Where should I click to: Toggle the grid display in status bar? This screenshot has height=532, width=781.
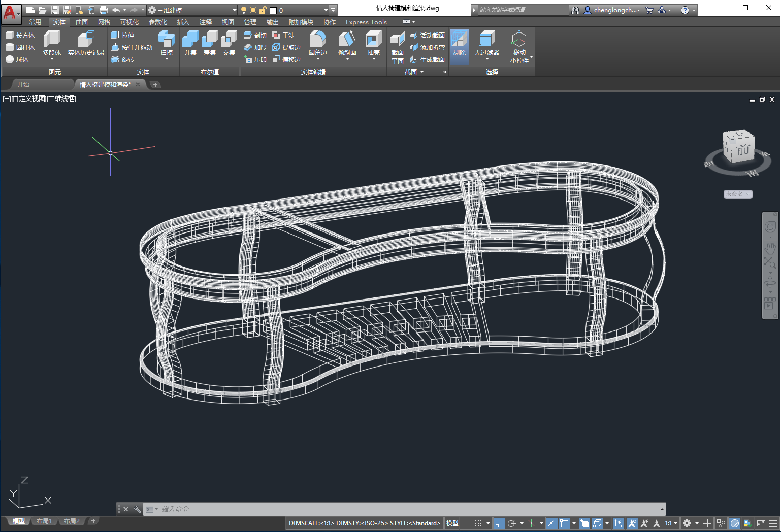[466, 523]
